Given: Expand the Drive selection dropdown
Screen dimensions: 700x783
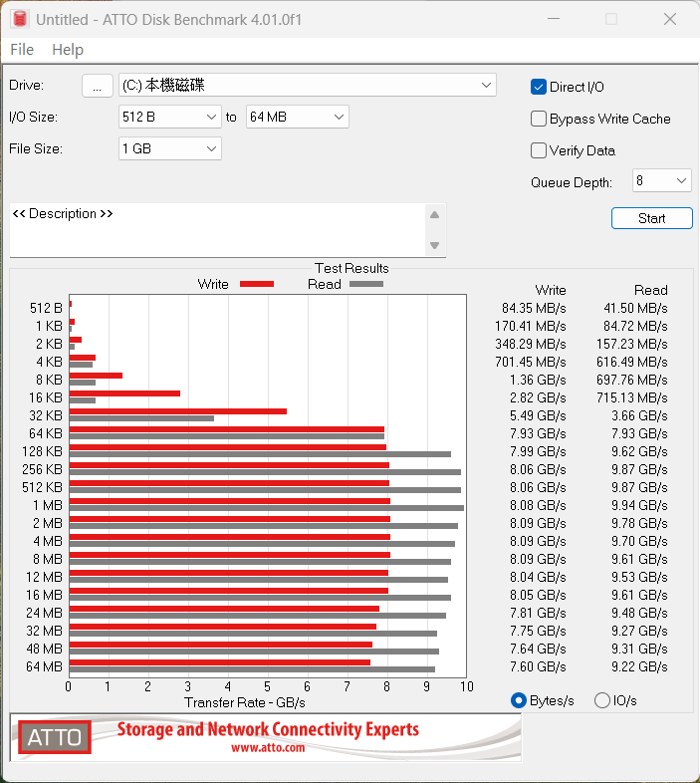Looking at the screenshot, I should point(307,86).
